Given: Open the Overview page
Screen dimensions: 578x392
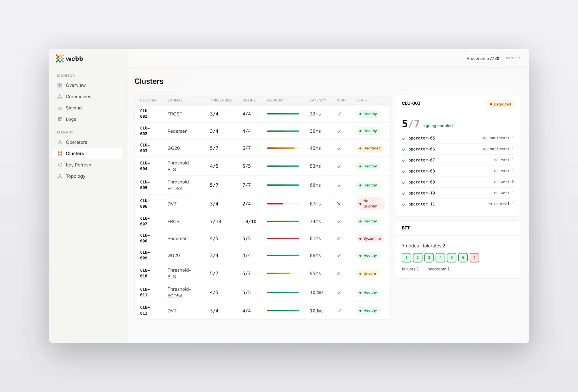Looking at the screenshot, I should point(88,85).
